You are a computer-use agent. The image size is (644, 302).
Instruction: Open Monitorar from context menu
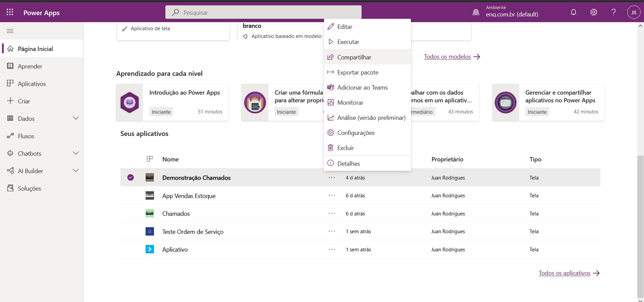pyautogui.click(x=367, y=102)
